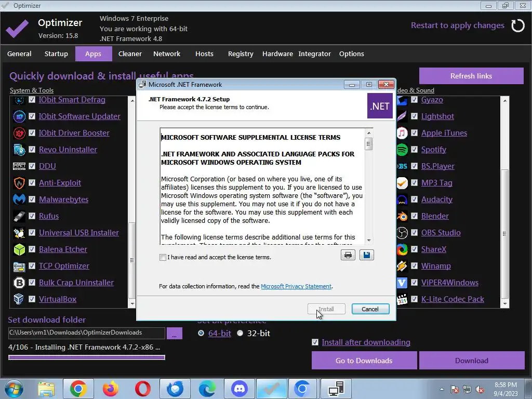532x399 pixels.
Task: Click the TCP Optimizer app icon
Action: (19, 267)
